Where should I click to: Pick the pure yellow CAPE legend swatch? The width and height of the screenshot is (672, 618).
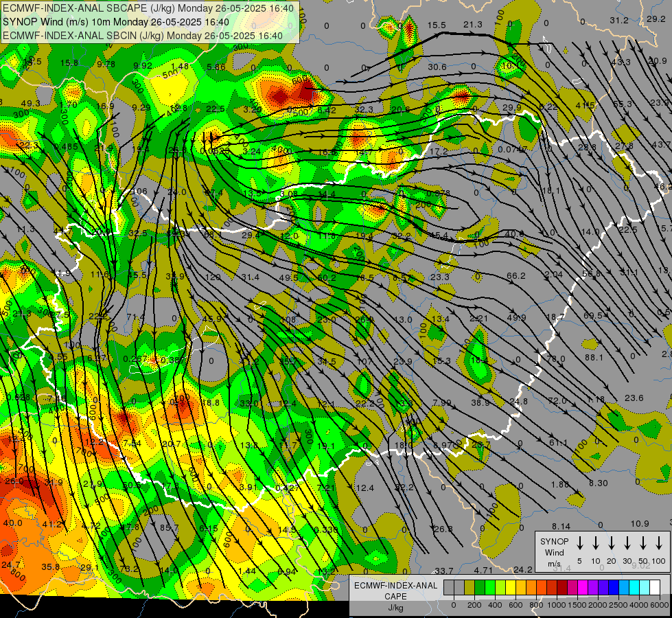(511, 587)
